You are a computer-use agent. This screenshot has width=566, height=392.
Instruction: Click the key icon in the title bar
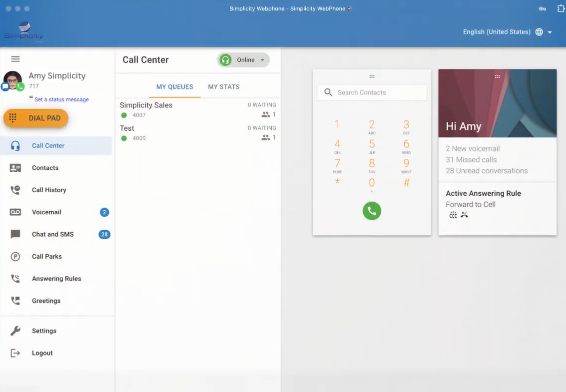pyautogui.click(x=542, y=8)
